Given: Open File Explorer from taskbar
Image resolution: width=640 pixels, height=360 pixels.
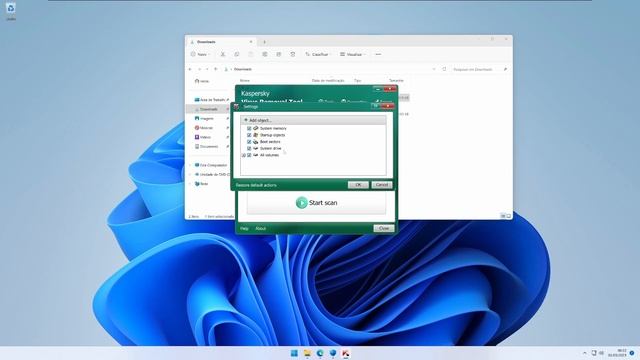Looking at the screenshot, I should pos(307,353).
